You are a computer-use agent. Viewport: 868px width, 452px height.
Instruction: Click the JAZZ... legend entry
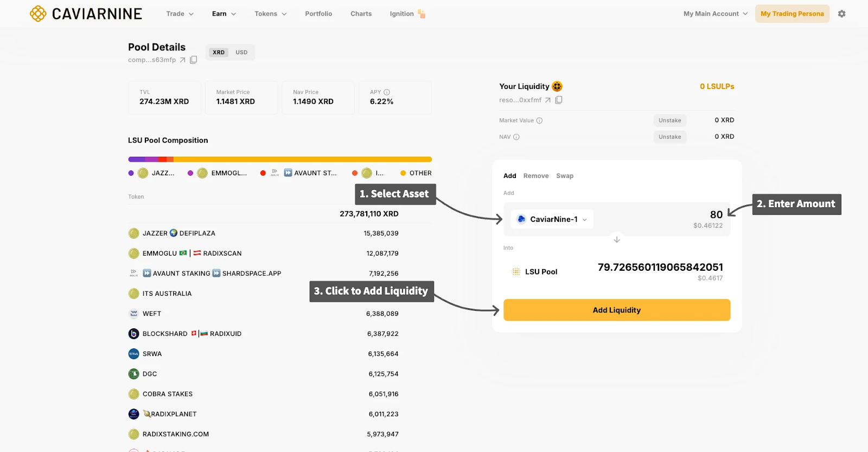click(151, 173)
